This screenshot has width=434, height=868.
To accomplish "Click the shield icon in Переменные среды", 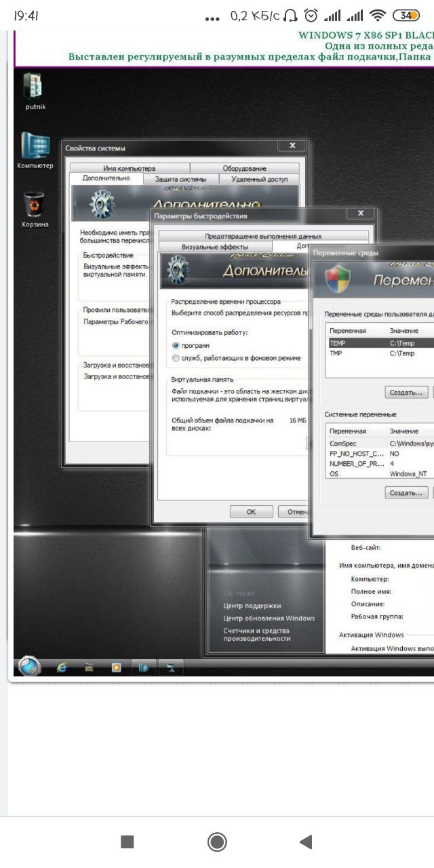I will 338,279.
